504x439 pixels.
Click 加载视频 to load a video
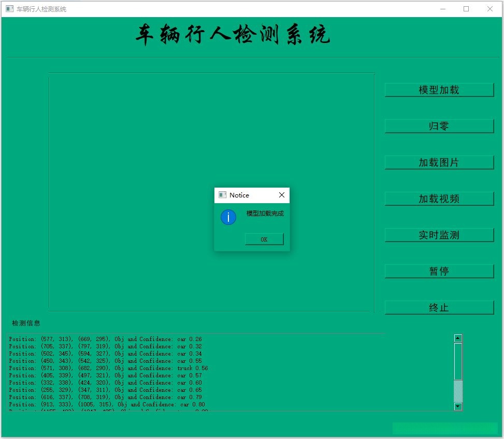tap(439, 199)
